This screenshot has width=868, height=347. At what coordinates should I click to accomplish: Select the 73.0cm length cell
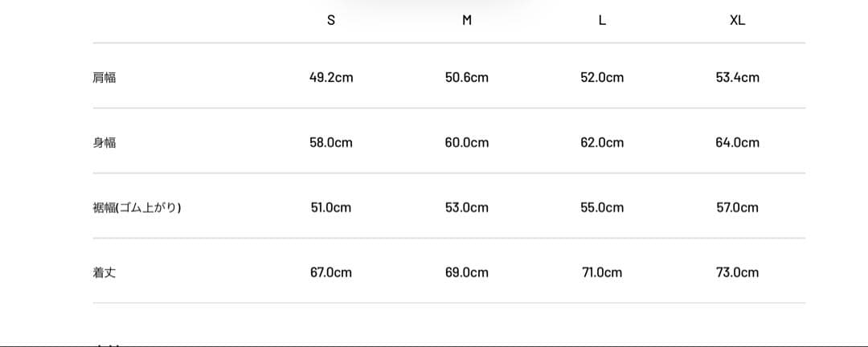coord(737,273)
